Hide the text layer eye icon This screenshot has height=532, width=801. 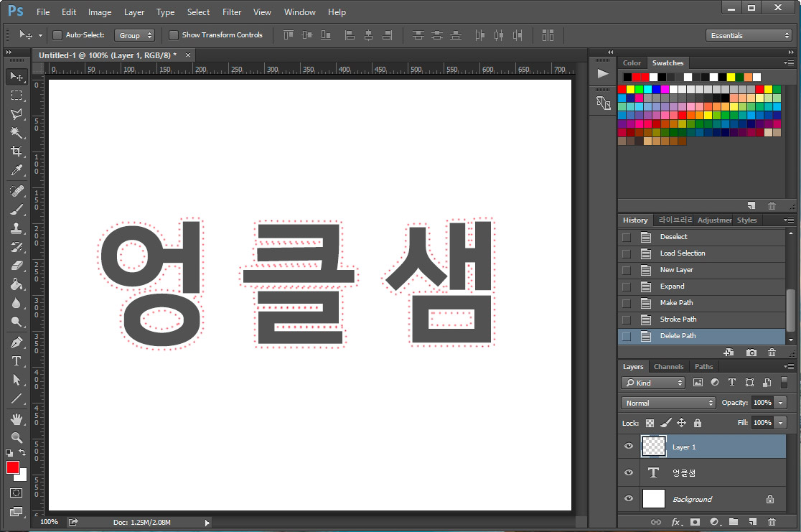(x=629, y=472)
